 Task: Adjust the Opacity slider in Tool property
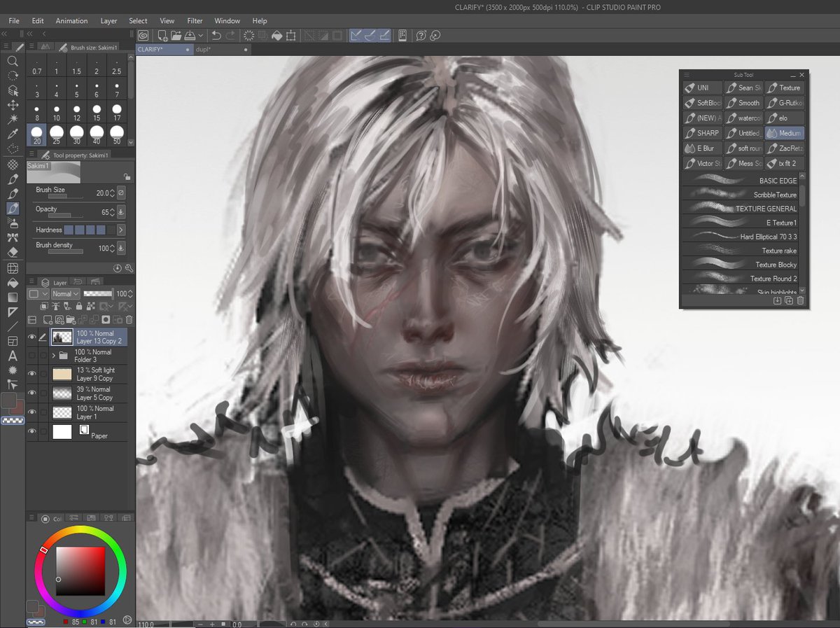(65, 216)
